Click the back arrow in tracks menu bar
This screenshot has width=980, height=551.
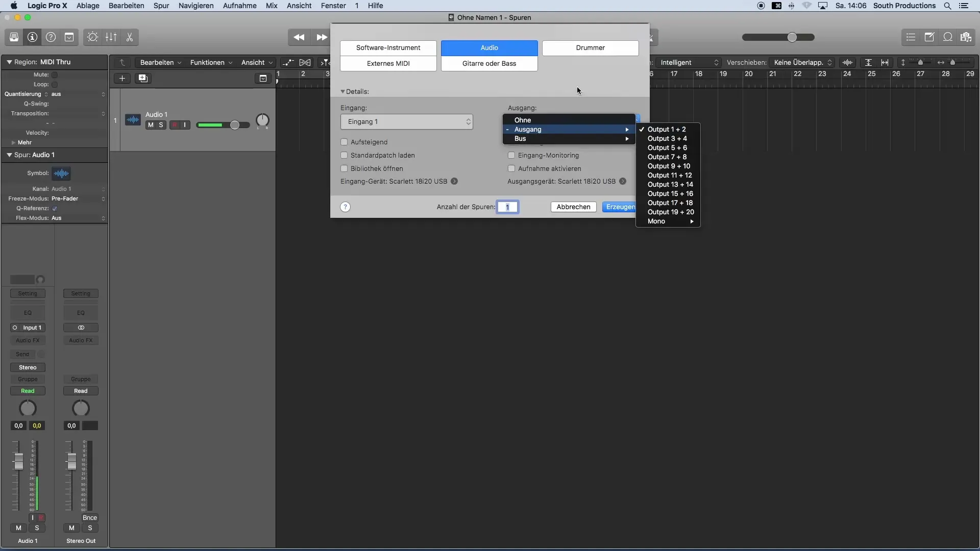[x=122, y=62]
